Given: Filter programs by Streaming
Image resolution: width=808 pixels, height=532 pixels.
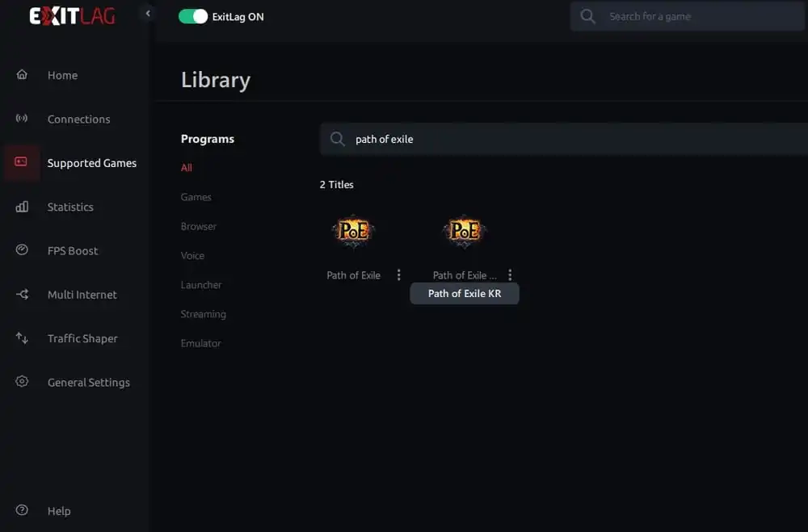Looking at the screenshot, I should click(x=203, y=314).
